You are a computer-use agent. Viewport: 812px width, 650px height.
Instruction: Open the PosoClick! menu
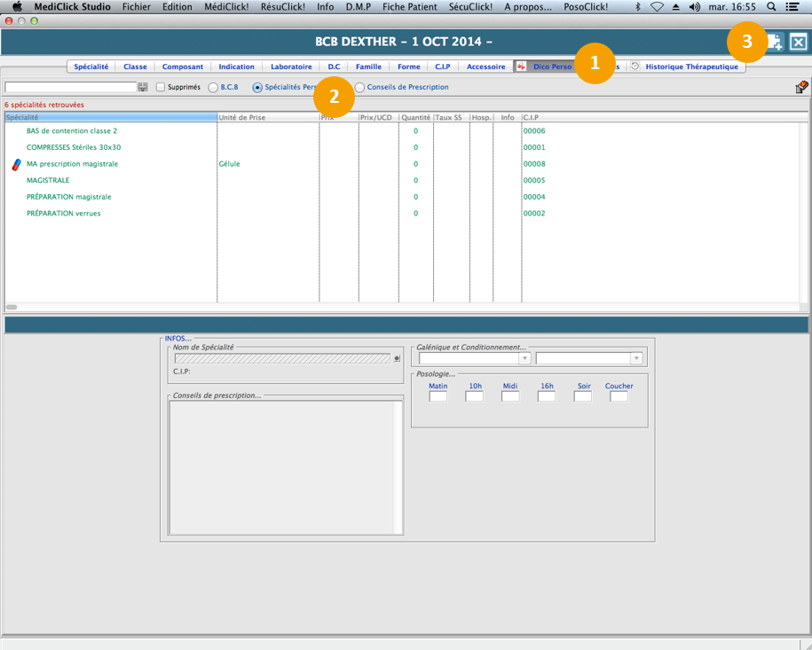[x=586, y=6]
